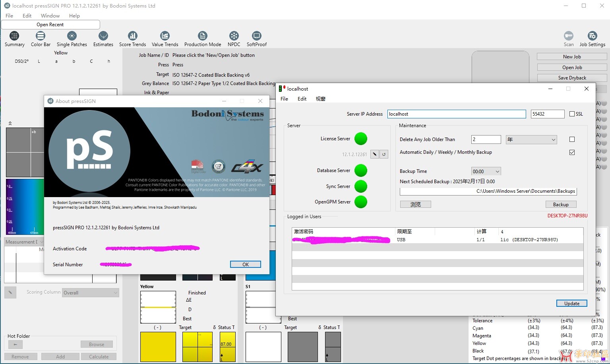The height and width of the screenshot is (364, 610).
Task: Select the Color Bar tool
Action: [41, 36]
